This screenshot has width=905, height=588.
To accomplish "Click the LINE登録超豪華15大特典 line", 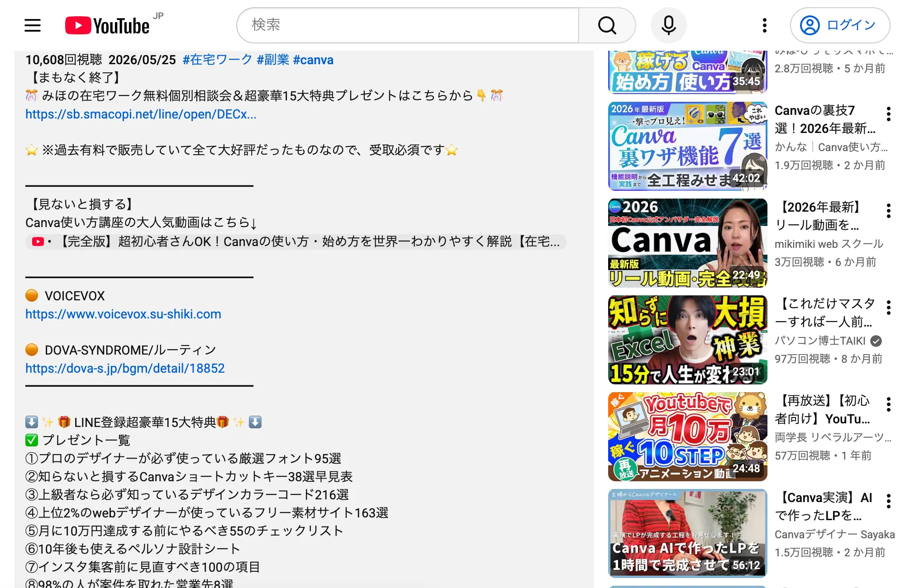I will (x=143, y=422).
